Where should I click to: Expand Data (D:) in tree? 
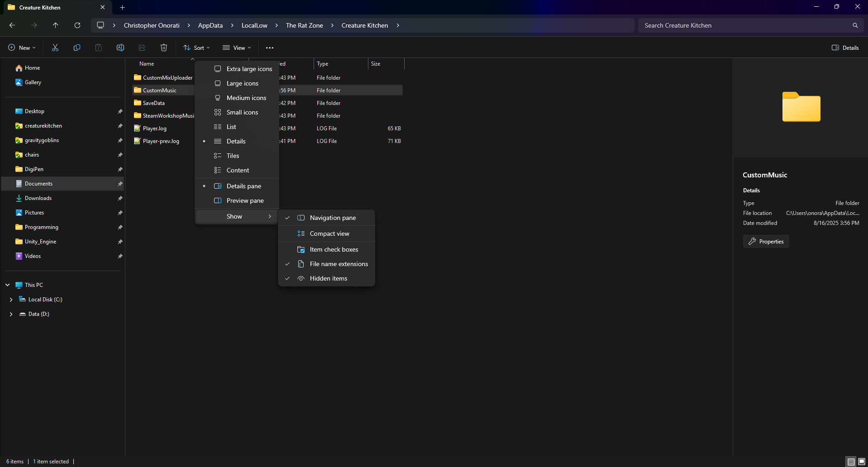click(x=11, y=314)
